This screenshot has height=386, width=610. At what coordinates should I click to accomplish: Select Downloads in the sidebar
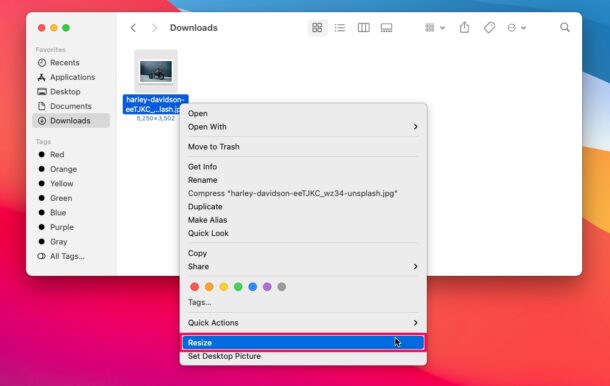pyautogui.click(x=71, y=121)
